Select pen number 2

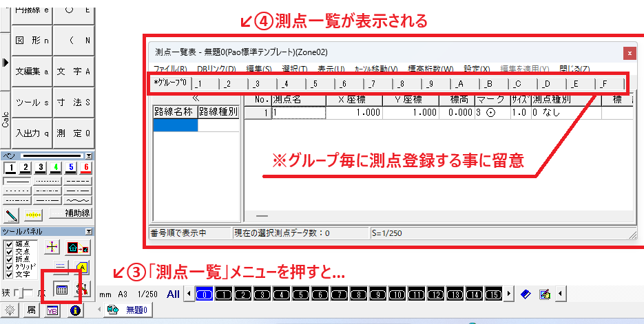click(25, 167)
